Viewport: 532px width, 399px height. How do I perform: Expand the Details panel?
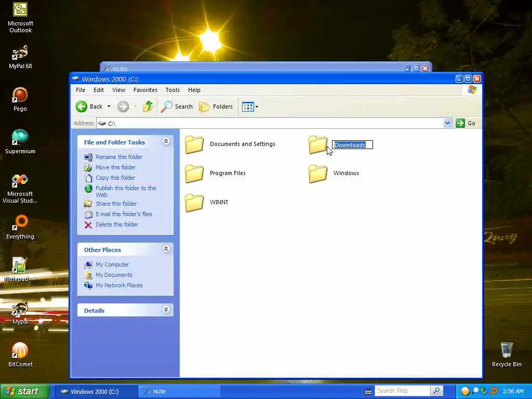coord(166,310)
